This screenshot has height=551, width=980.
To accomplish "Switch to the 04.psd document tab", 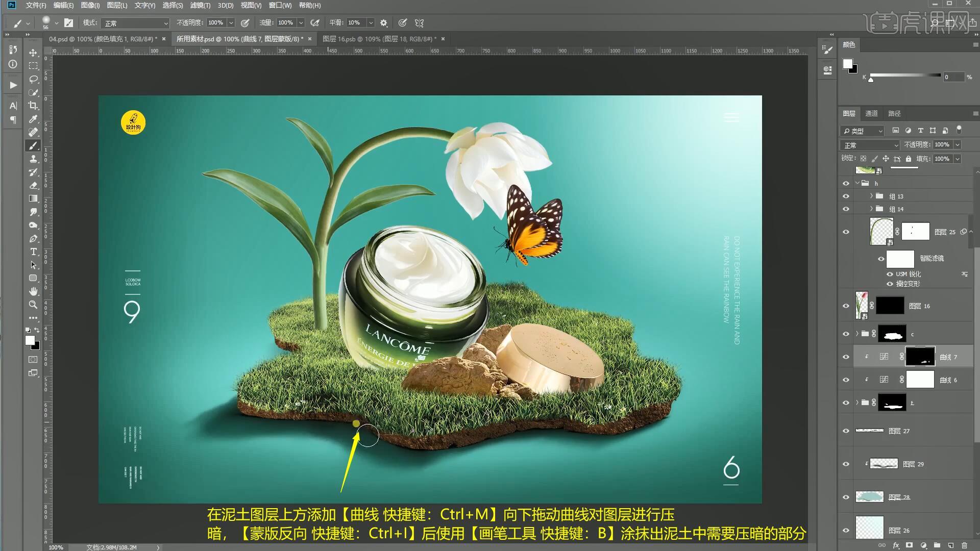I will point(103,39).
